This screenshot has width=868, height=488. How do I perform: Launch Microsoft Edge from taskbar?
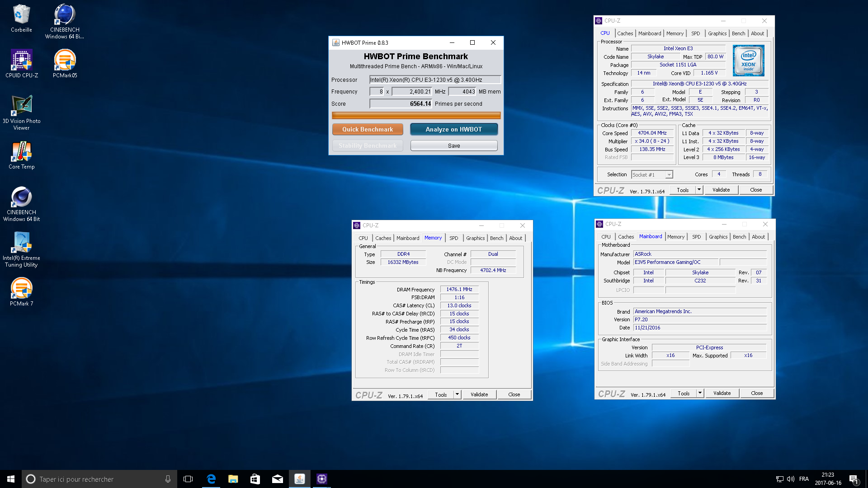211,479
